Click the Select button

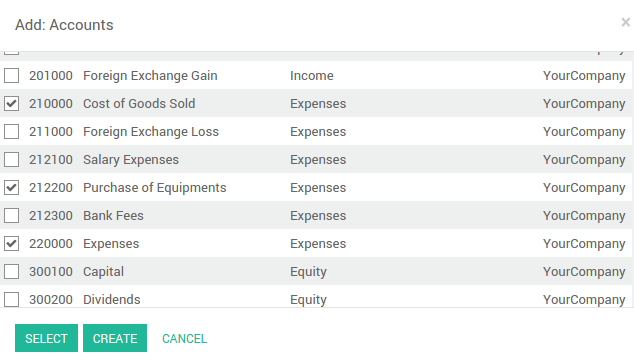pos(46,338)
